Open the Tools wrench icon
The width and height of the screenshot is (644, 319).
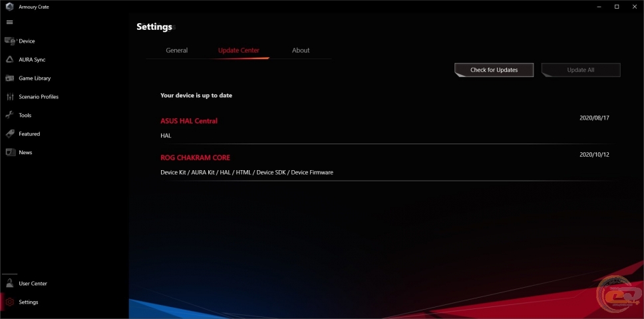point(10,115)
